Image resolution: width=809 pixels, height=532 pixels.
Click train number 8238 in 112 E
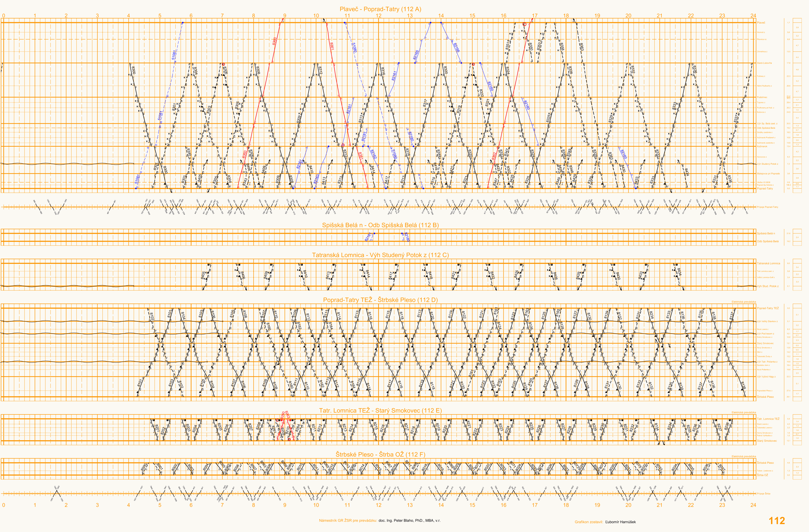click(x=726, y=426)
